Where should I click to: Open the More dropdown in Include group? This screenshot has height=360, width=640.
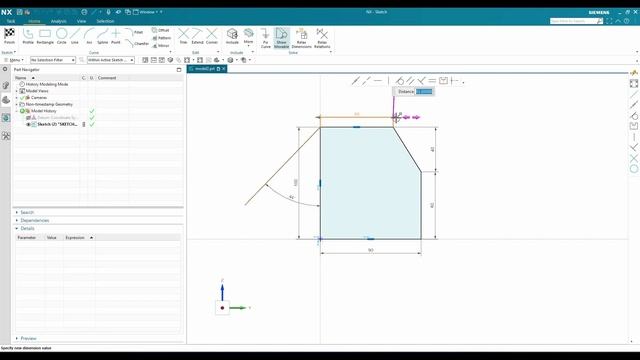point(248,37)
